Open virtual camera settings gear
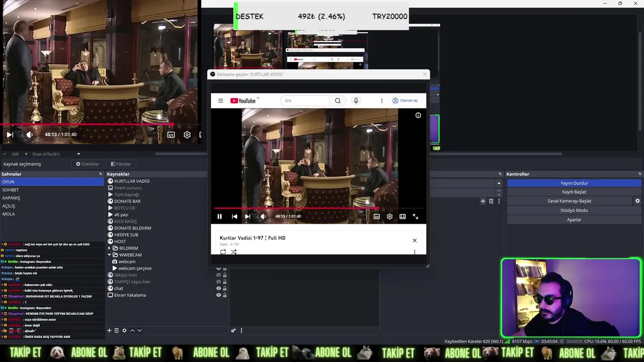The width and height of the screenshot is (644, 362). [637, 201]
